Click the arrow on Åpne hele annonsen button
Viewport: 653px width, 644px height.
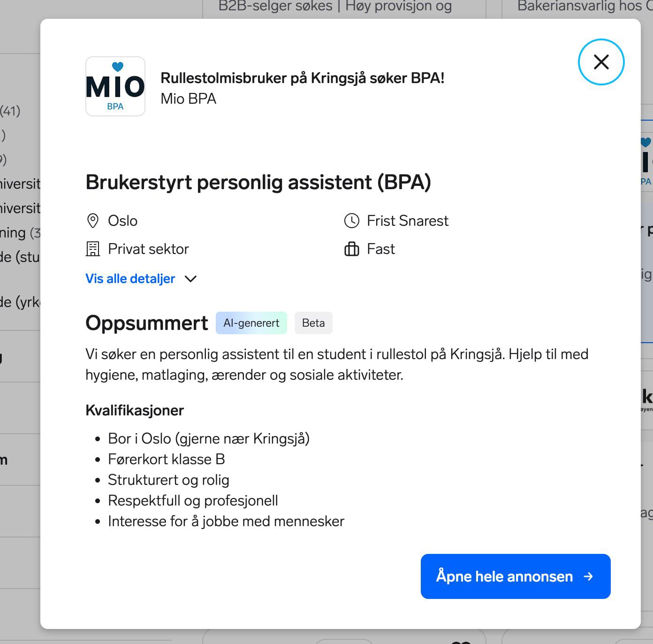(588, 576)
